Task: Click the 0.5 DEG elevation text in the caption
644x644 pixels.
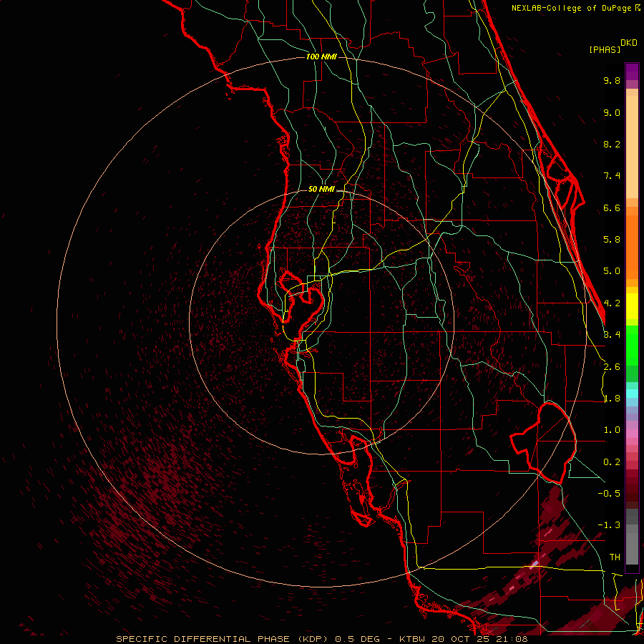Action: point(357,639)
